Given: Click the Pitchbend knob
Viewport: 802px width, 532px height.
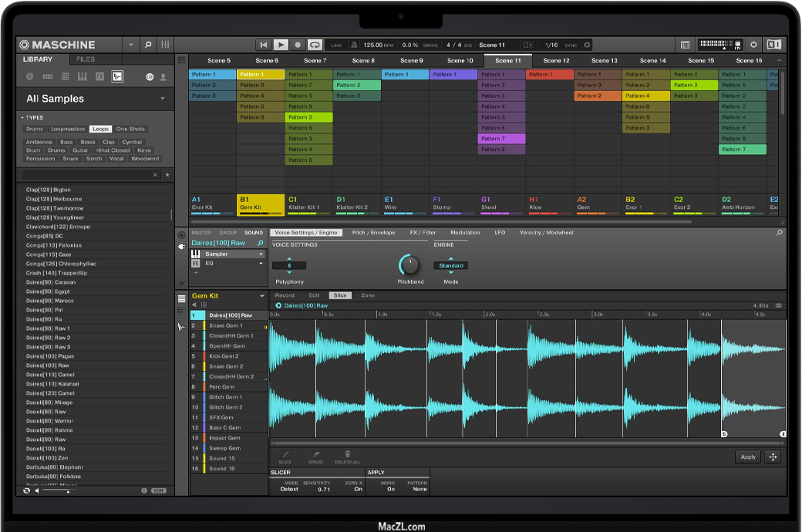Looking at the screenshot, I should coord(410,265).
